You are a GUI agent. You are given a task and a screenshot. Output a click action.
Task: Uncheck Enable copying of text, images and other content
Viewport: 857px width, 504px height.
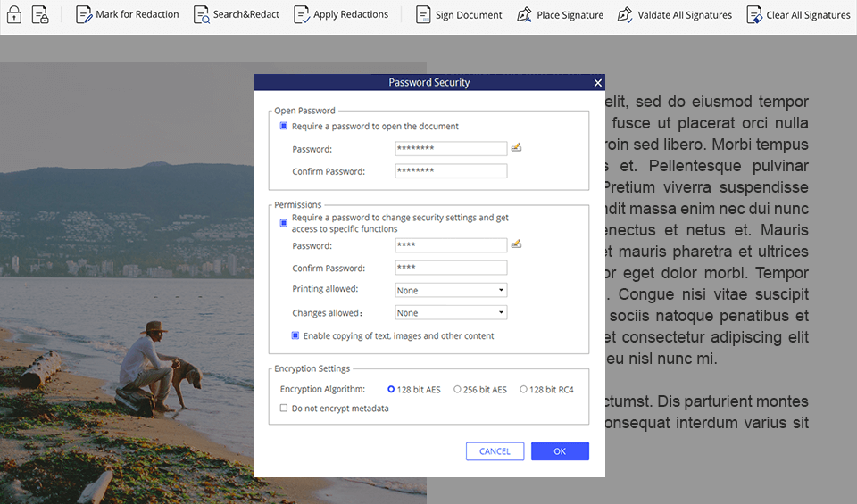pyautogui.click(x=295, y=336)
